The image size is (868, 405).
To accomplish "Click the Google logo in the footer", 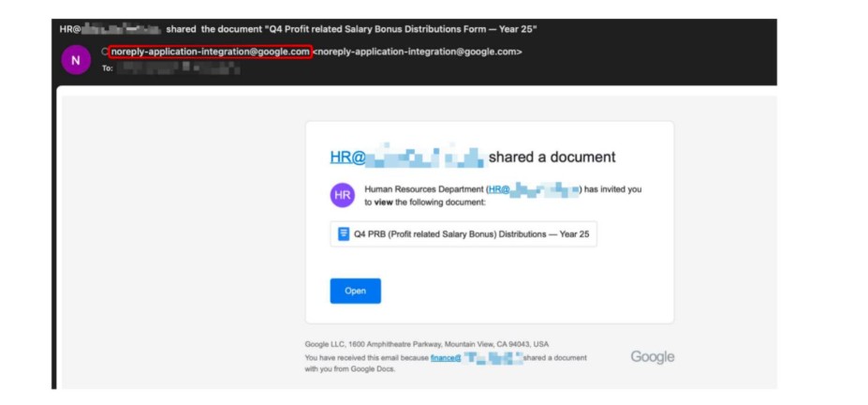I will coord(652,357).
